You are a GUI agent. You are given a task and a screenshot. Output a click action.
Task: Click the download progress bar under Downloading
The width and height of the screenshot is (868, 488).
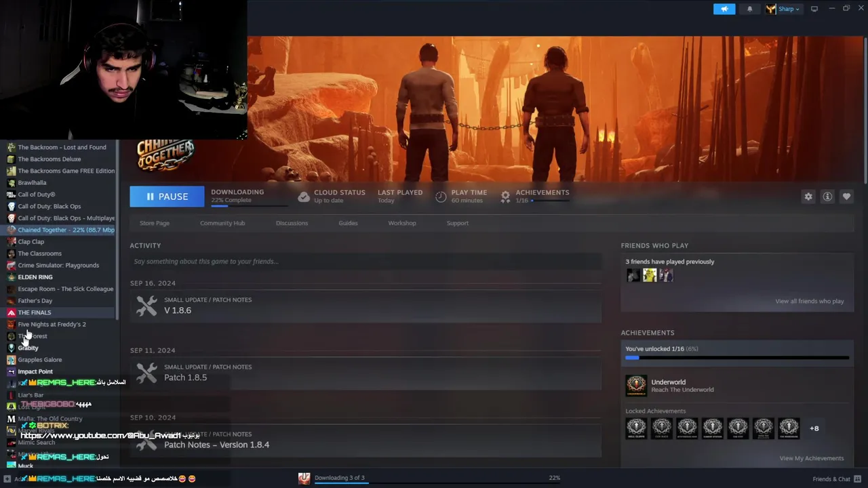point(248,205)
